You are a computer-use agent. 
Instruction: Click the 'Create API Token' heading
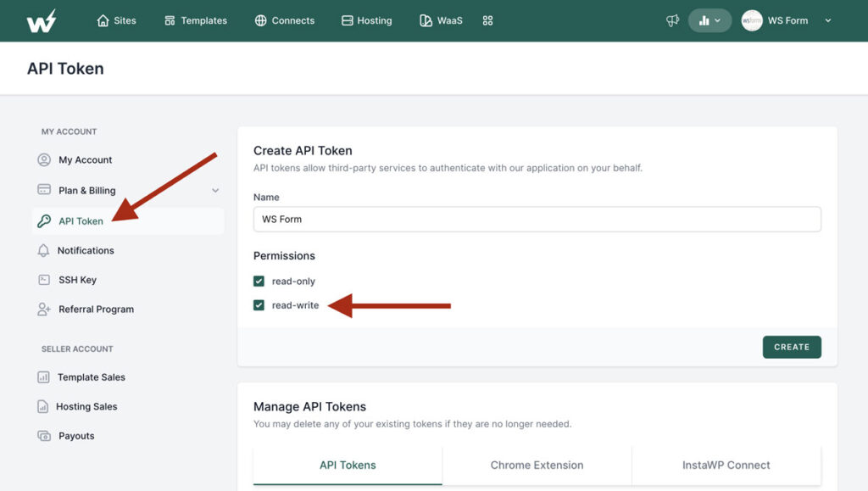303,151
